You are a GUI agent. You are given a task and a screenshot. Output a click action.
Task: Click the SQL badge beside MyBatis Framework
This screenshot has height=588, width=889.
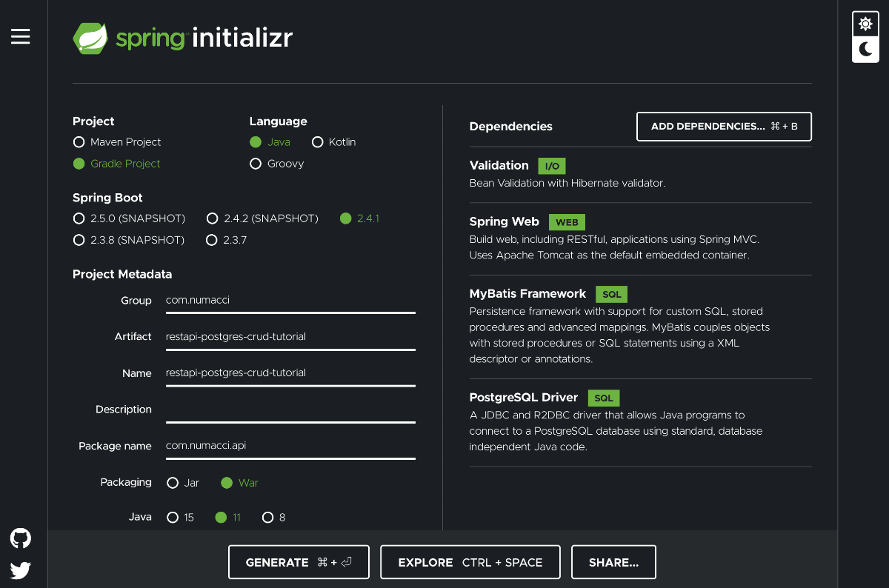tap(612, 294)
